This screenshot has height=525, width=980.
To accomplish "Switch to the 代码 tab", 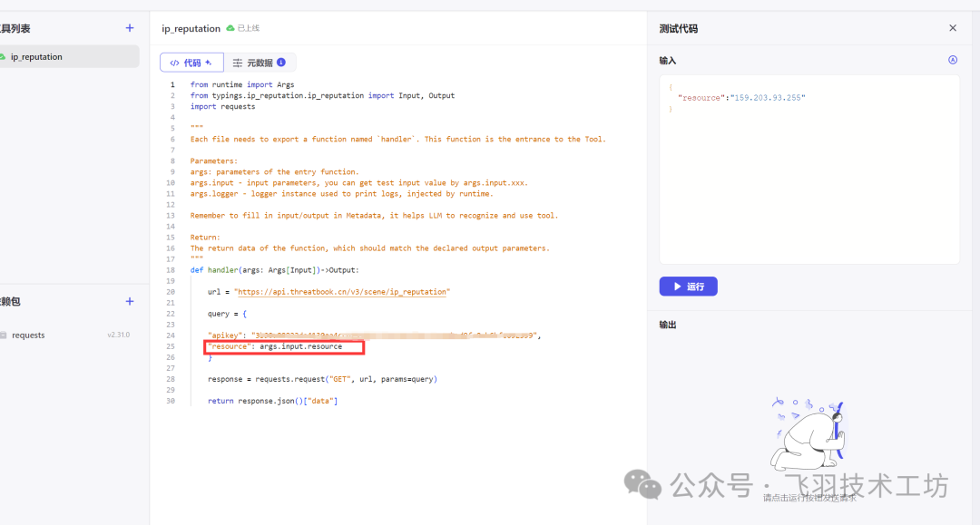I will click(x=191, y=63).
